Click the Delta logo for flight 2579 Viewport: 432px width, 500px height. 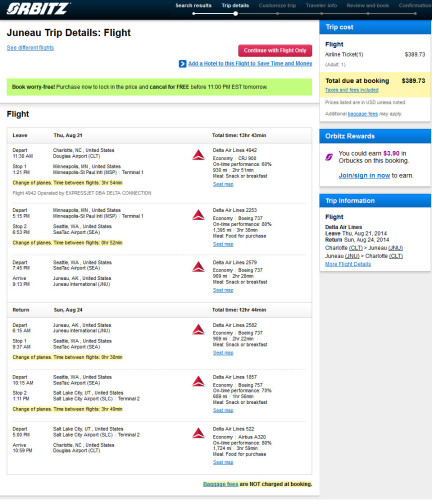[x=198, y=267]
